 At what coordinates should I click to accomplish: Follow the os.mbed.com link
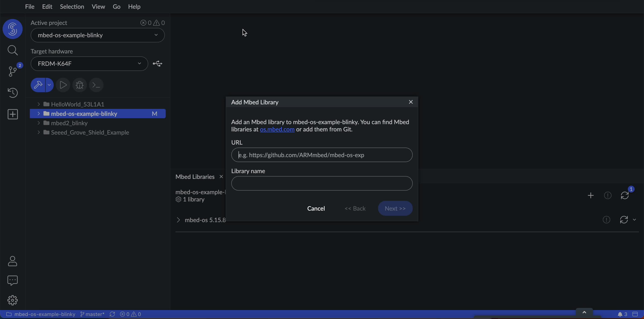coord(277,129)
